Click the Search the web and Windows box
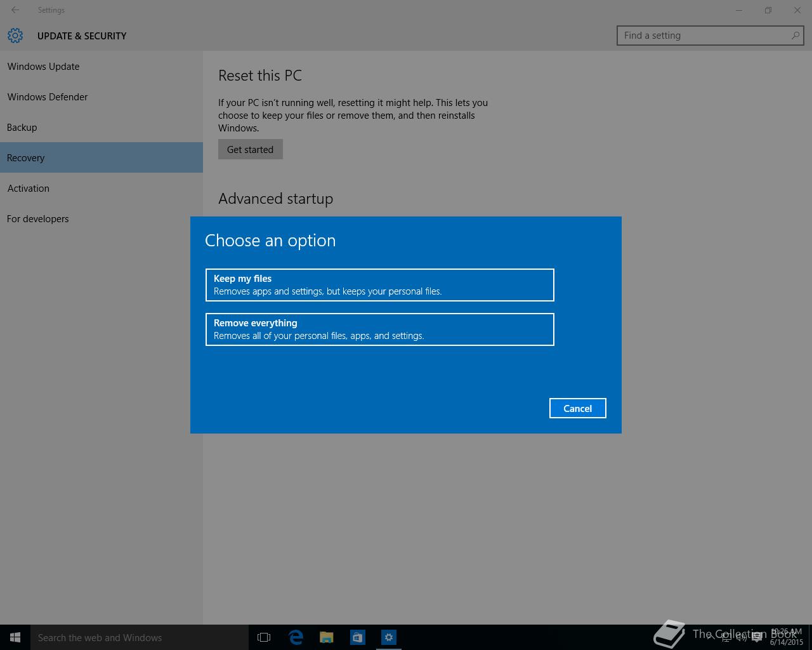 140,637
